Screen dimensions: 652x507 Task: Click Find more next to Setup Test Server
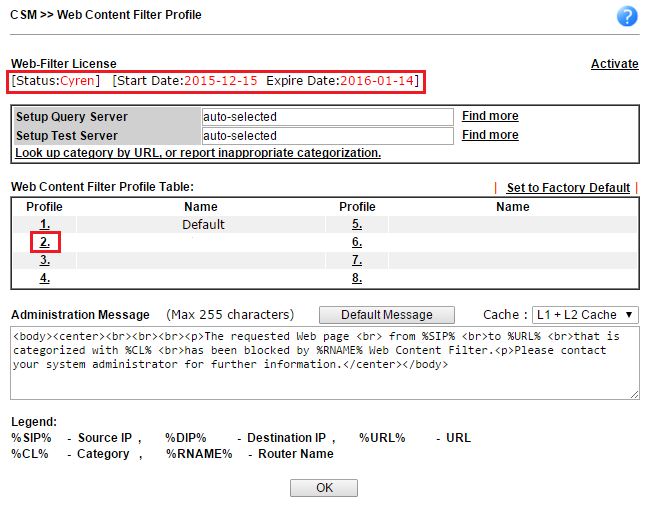click(490, 135)
